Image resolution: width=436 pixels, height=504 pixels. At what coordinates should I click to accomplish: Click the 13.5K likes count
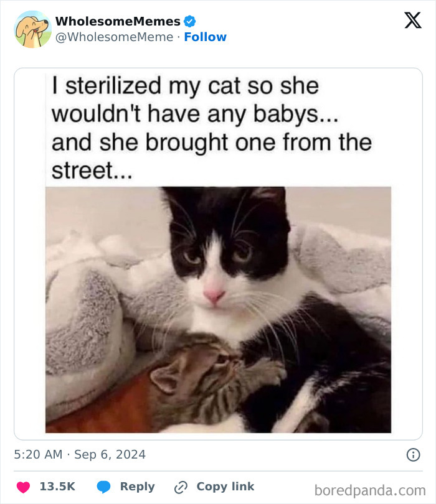(x=57, y=487)
